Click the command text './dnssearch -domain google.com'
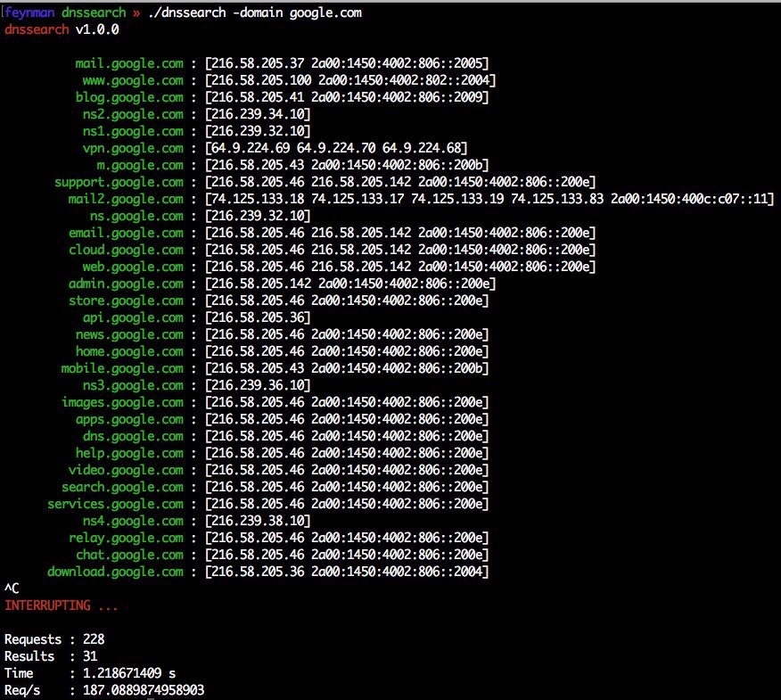781x700 pixels. pos(255,13)
